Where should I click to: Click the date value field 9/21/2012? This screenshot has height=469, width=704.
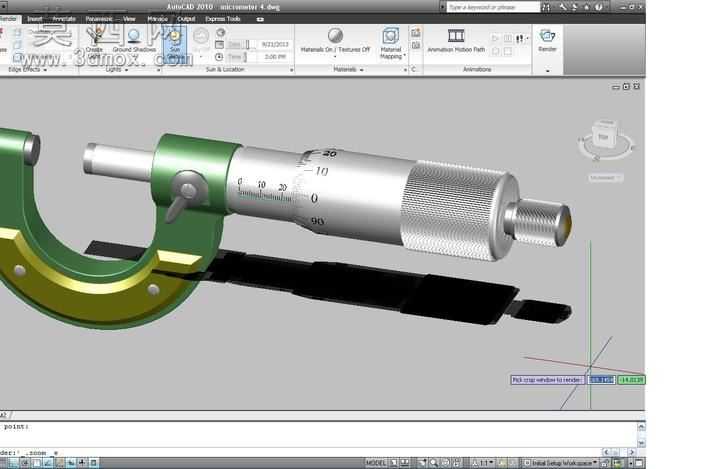pos(275,44)
